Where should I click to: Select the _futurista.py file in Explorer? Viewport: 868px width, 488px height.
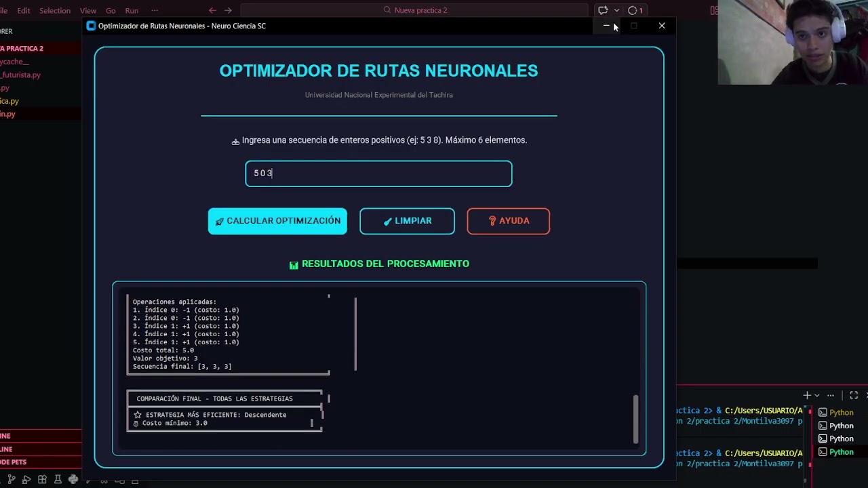(x=20, y=75)
